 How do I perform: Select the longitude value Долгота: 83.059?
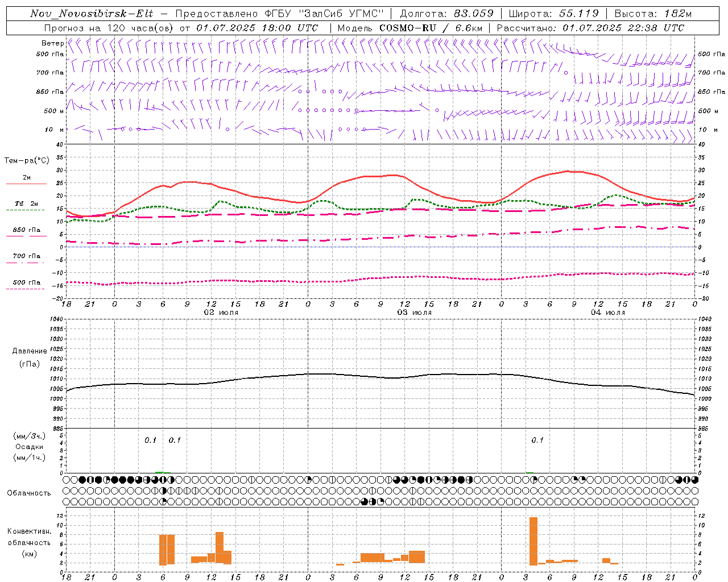[x=446, y=14]
